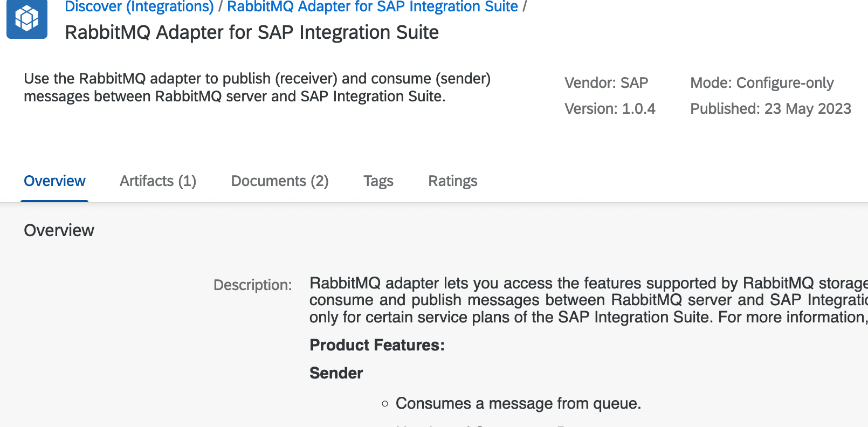Click the blue integration package cube icon
The width and height of the screenshot is (868, 427).
27,18
